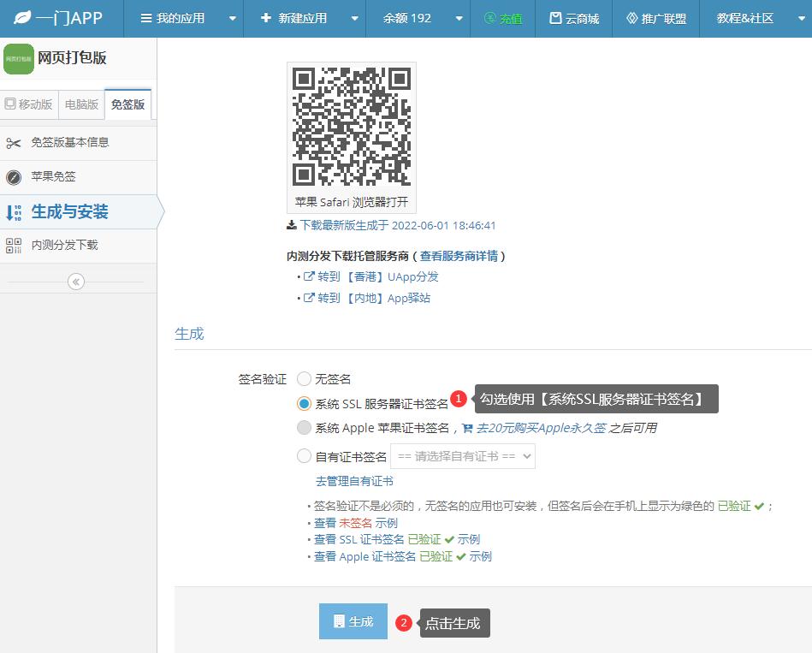This screenshot has height=653, width=812.
Task: Select 系统 SSL 服务器证书签名 radio
Action: tap(304, 403)
